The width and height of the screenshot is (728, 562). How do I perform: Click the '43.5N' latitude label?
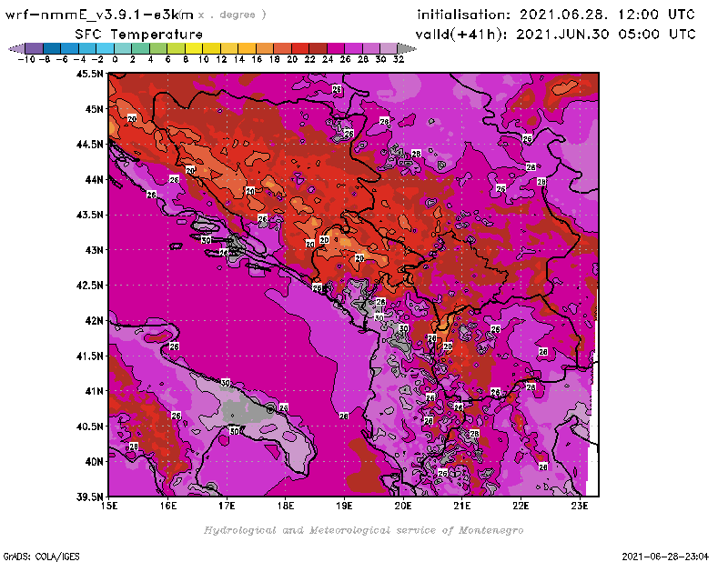(89, 215)
